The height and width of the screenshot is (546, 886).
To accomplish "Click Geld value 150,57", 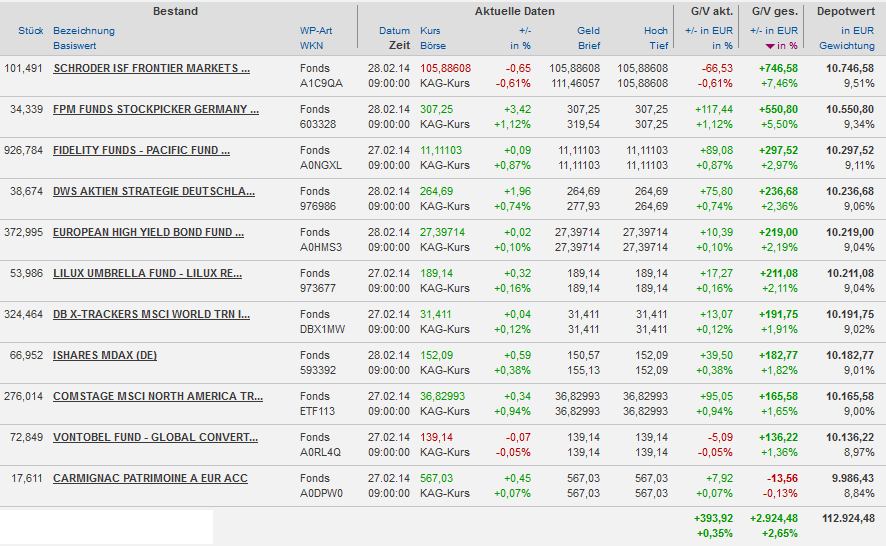I will point(584,355).
